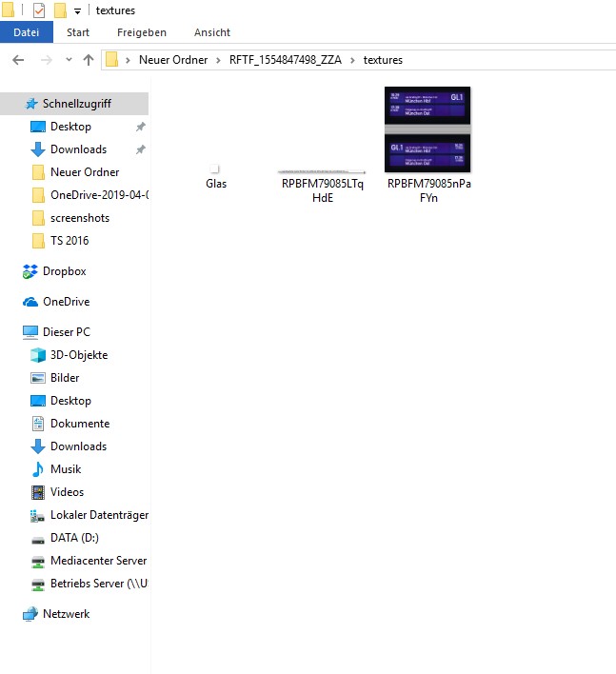Viewport: 616px width, 674px height.
Task: Expand chevron before Neuer Ordner breadcrumb
Action: 128,60
